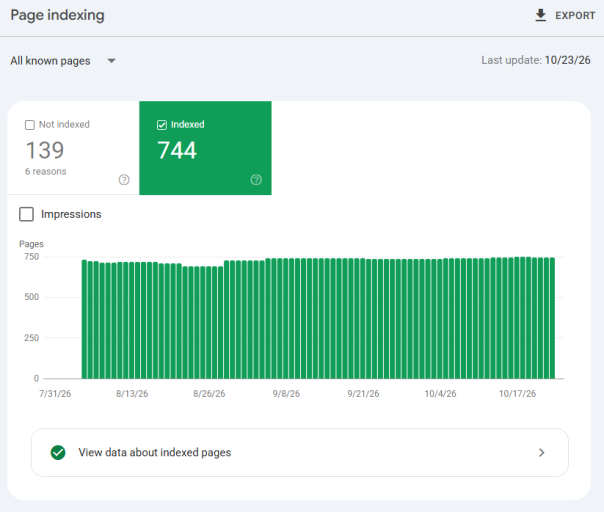Enable the Impressions checkbox

[27, 214]
